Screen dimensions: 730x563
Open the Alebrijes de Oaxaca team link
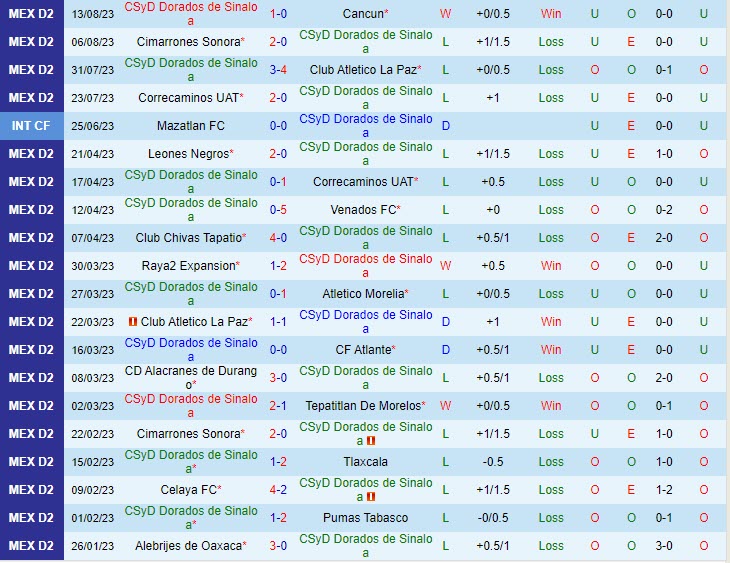(x=188, y=546)
